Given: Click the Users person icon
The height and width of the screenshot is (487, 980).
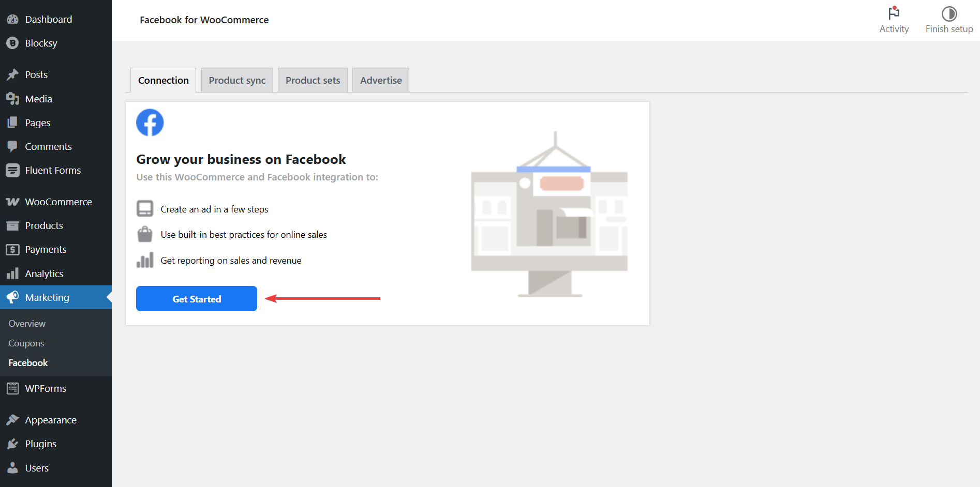Looking at the screenshot, I should 12,468.
